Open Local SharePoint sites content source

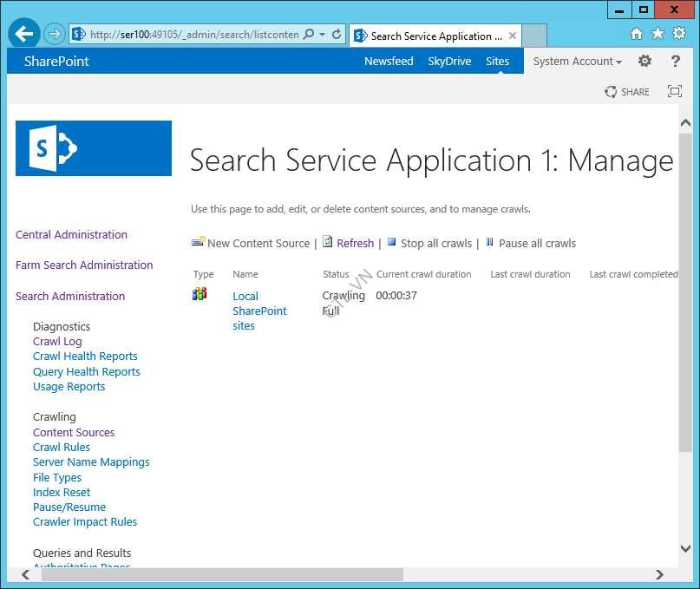(x=259, y=311)
